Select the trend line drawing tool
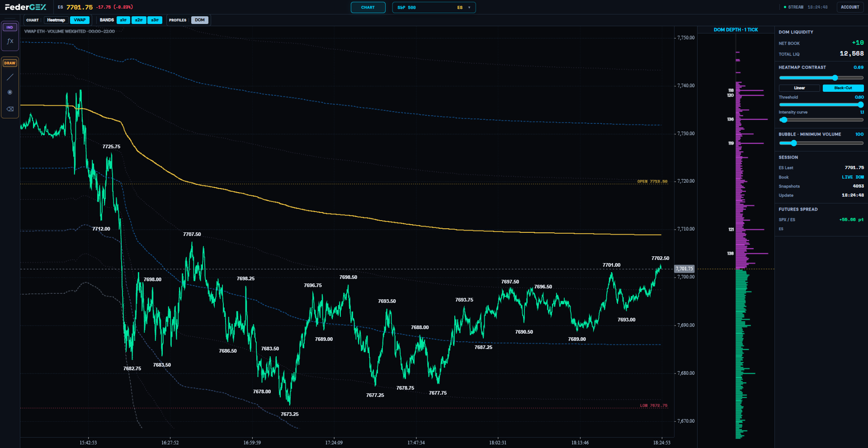 click(10, 77)
